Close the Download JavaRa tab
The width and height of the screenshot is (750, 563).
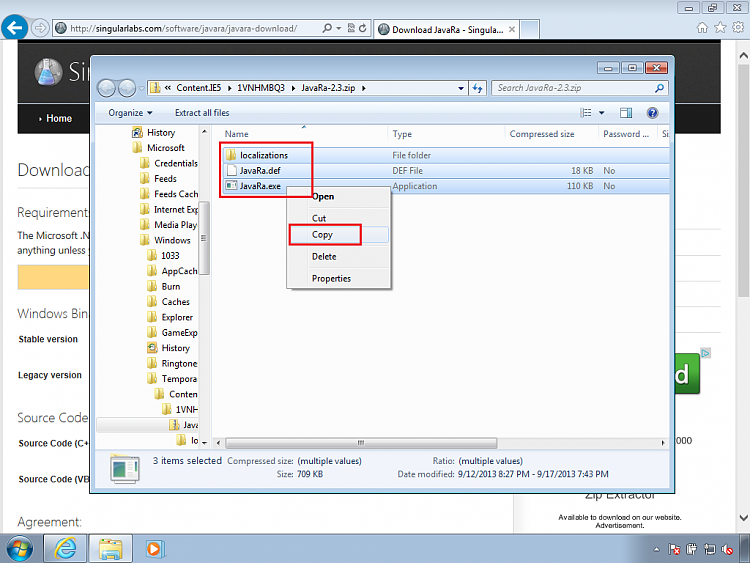point(512,30)
